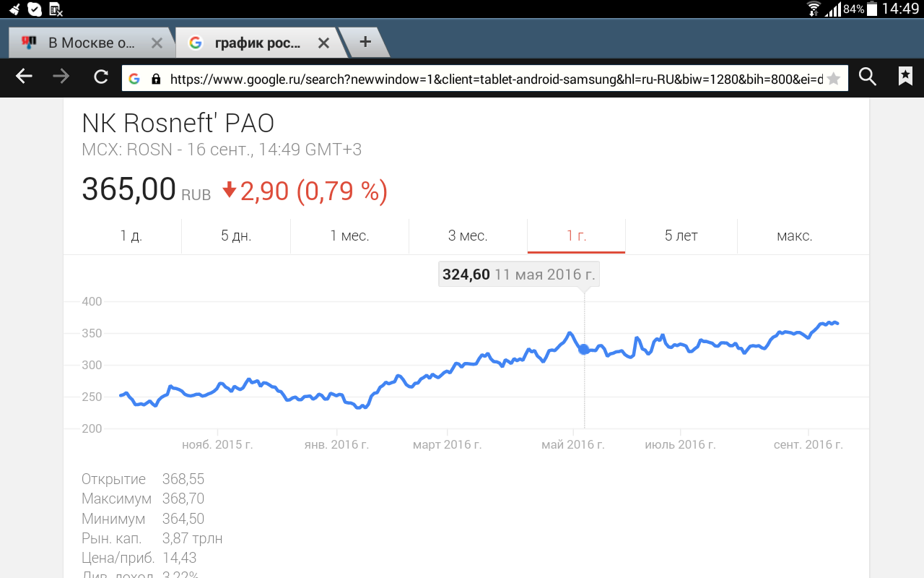924x578 pixels.
Task: Tap the status bar clock 14:49
Action: (901, 9)
